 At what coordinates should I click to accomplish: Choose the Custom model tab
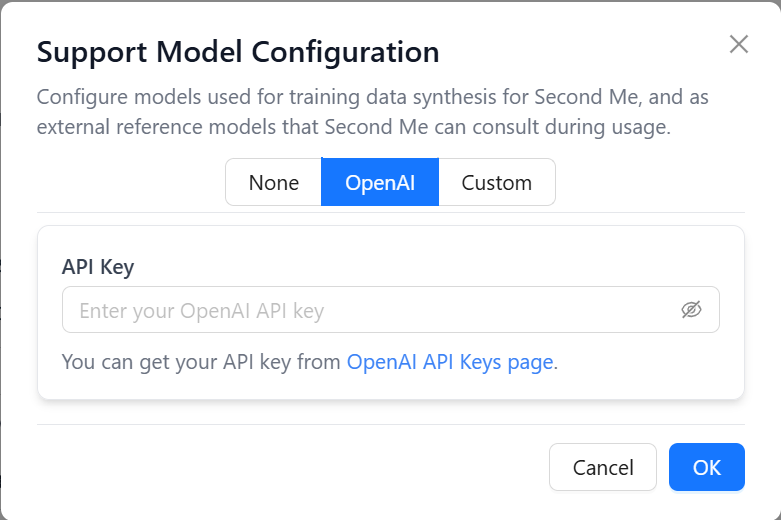496,183
